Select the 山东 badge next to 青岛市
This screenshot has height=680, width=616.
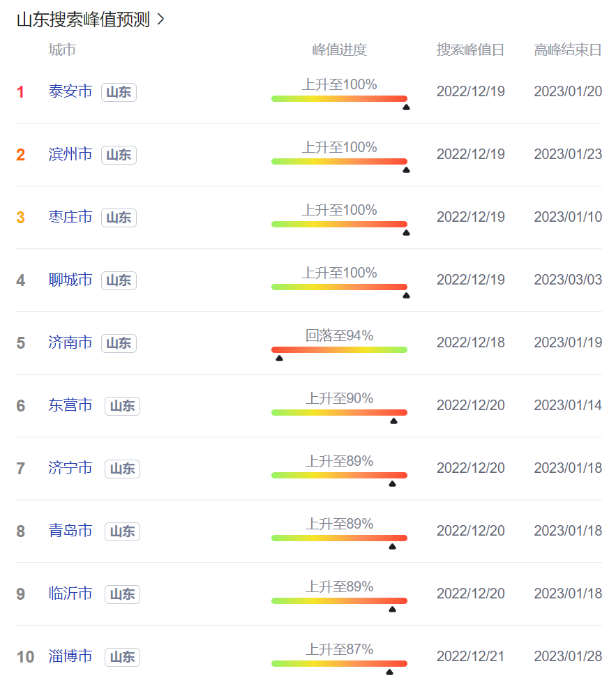(x=122, y=531)
